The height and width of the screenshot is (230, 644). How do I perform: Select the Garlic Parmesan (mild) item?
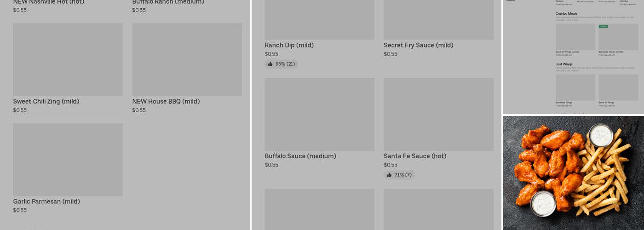[x=68, y=168]
